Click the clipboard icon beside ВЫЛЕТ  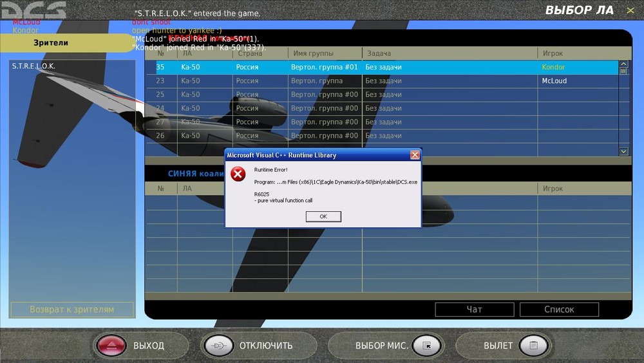[x=533, y=346]
